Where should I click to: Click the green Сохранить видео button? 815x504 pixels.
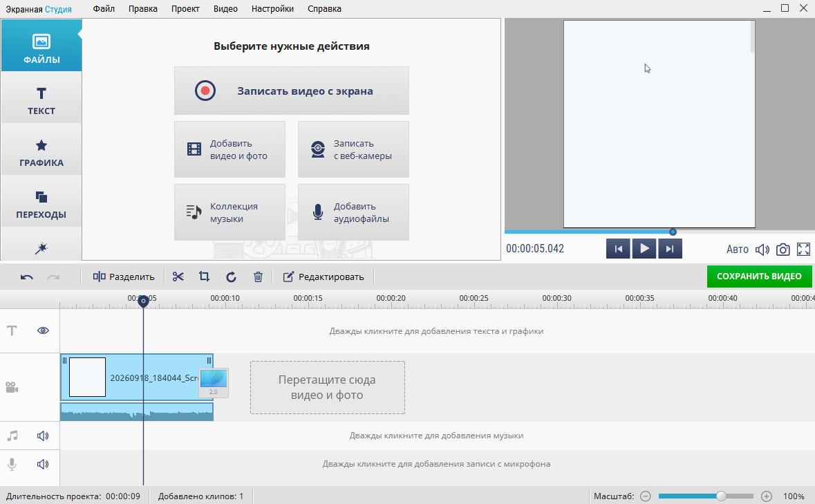coord(759,277)
